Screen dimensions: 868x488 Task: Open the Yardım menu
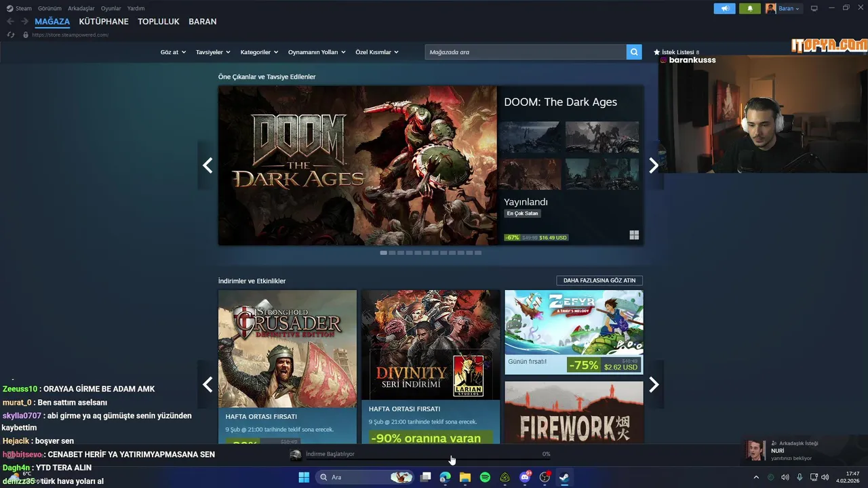pyautogui.click(x=136, y=8)
